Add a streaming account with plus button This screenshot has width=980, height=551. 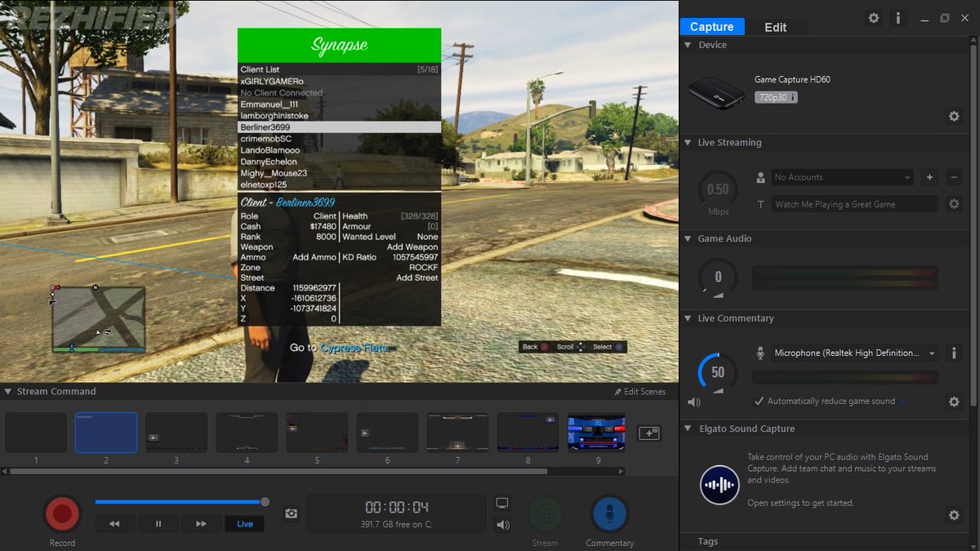pos(929,177)
